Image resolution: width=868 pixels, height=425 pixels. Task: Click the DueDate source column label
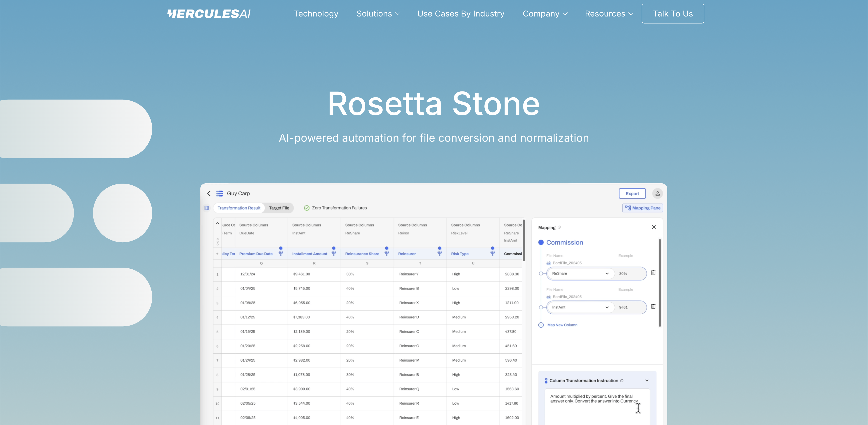click(x=247, y=233)
